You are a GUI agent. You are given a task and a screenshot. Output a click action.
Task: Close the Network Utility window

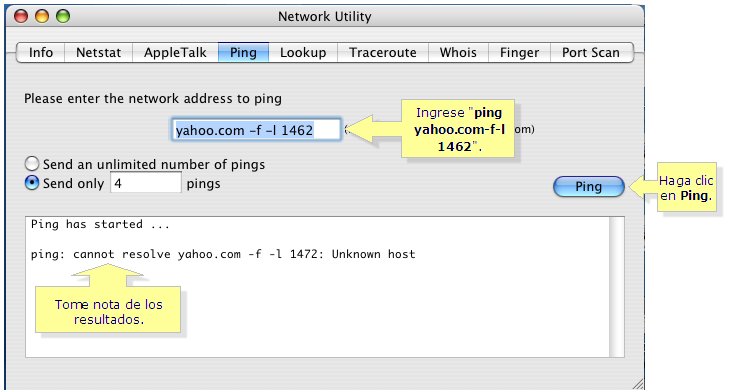pyautogui.click(x=21, y=16)
